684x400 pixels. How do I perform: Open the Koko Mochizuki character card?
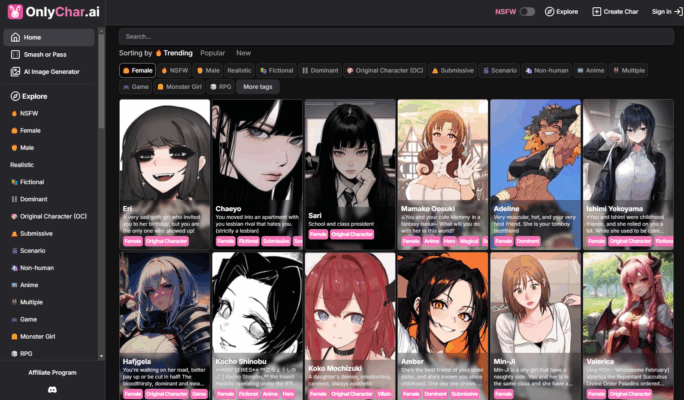click(350, 325)
